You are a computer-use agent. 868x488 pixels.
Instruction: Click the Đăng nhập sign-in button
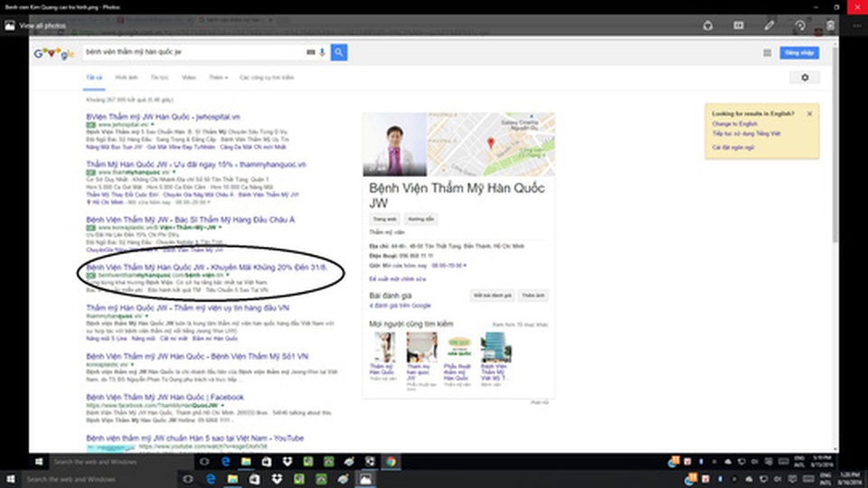pyautogui.click(x=798, y=53)
